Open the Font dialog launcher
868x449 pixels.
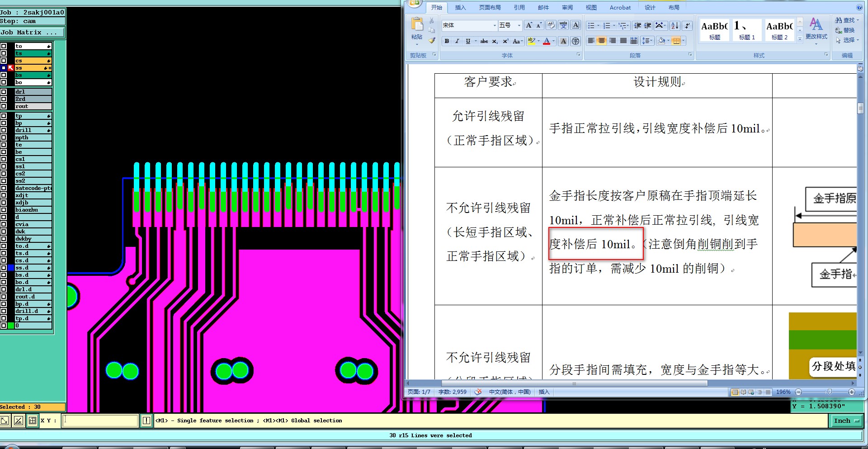578,55
